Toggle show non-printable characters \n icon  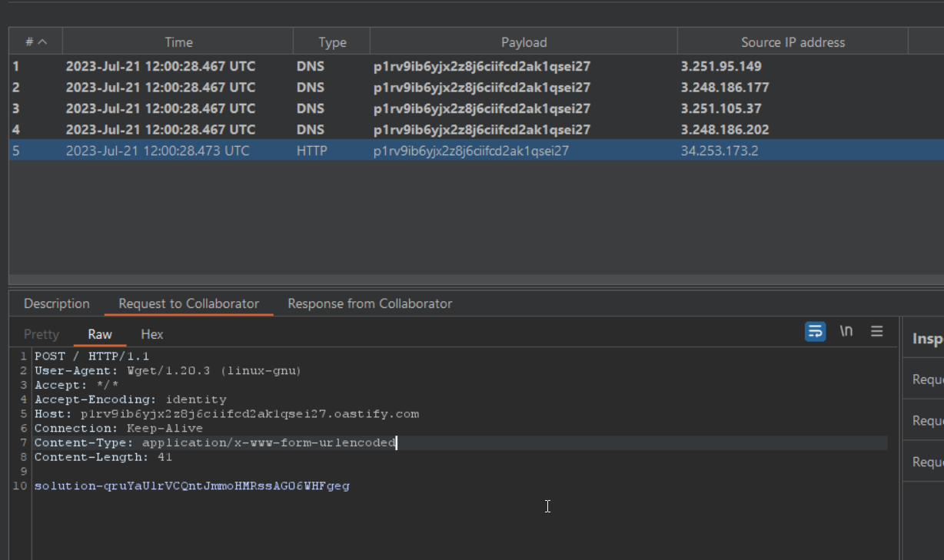[x=846, y=331]
